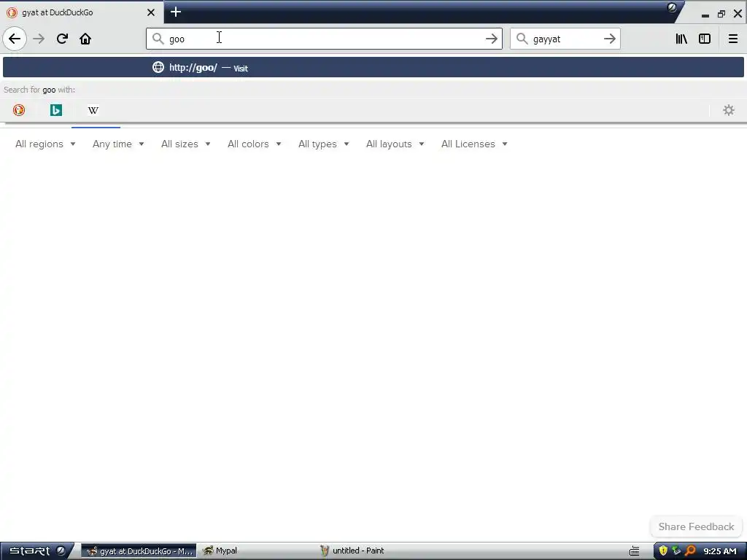The width and height of the screenshot is (747, 560).
Task: Open the hamburger application menu
Action: pos(732,39)
